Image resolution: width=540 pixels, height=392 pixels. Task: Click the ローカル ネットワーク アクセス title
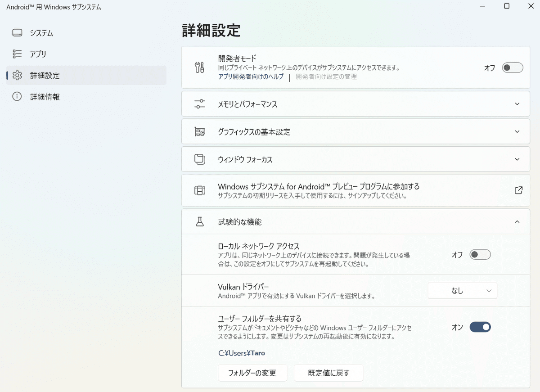pos(258,246)
